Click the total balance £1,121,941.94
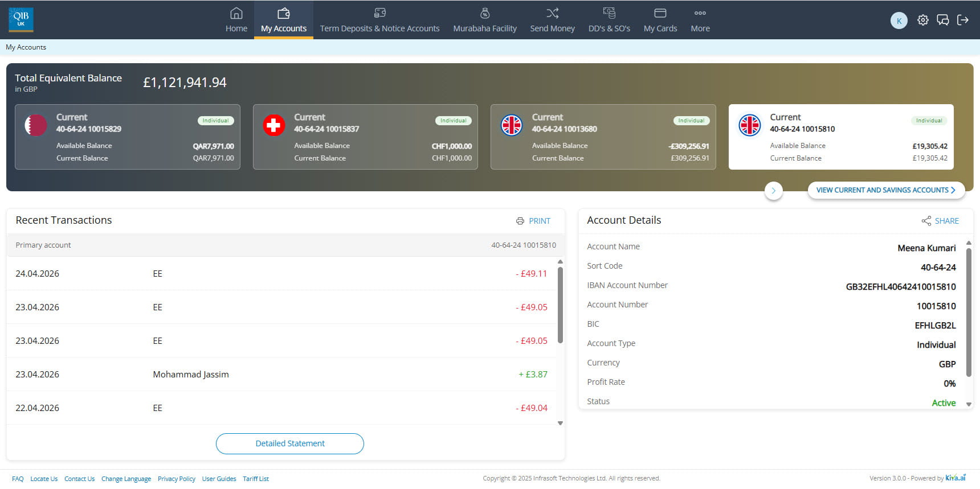Screen dimensions: 980x489 185,83
